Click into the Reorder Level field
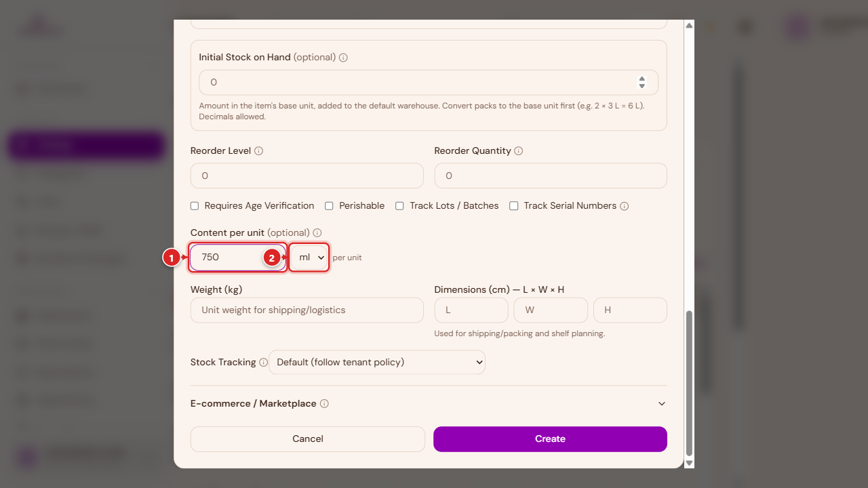 307,176
